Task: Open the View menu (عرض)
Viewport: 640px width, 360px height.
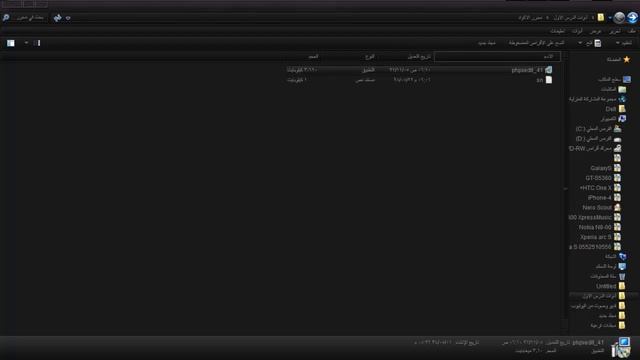Action: tap(596, 31)
